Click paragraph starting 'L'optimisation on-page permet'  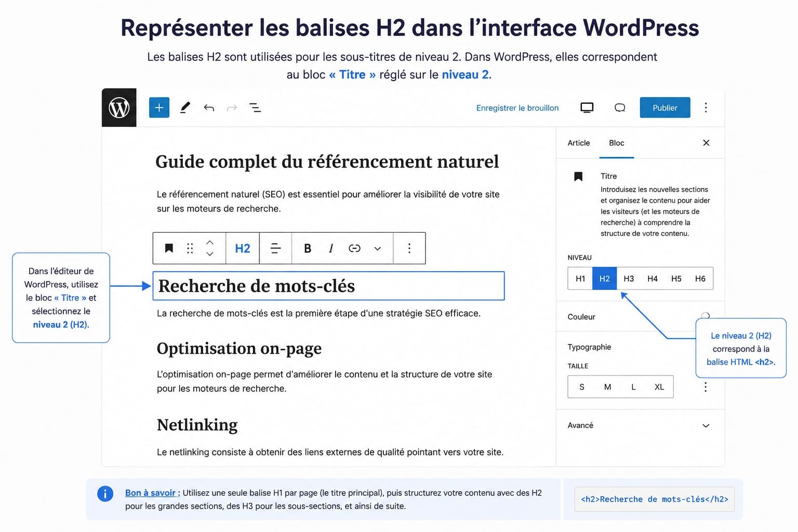tap(325, 381)
